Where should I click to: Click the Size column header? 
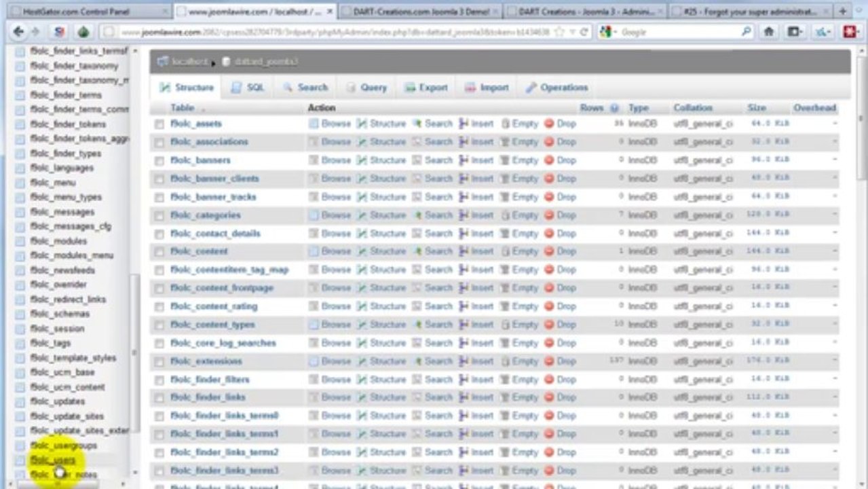click(757, 108)
